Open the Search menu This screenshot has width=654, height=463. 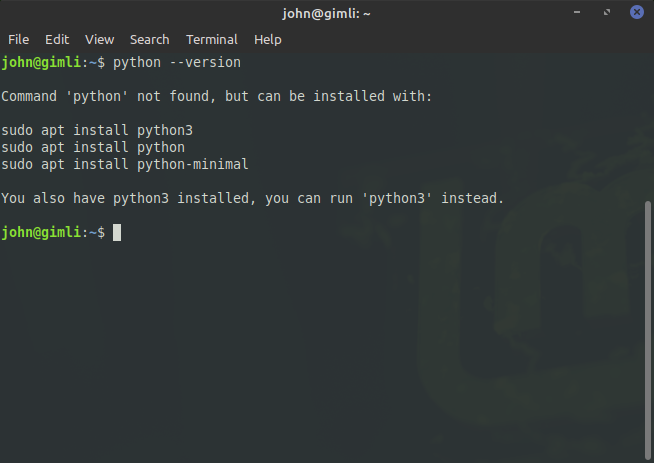click(150, 40)
